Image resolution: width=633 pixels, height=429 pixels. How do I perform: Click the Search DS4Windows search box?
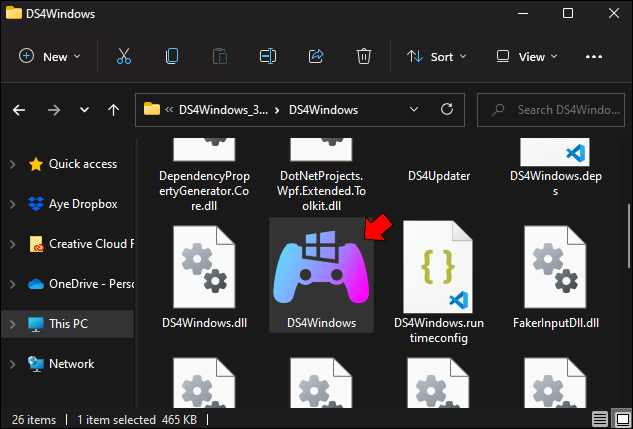(551, 110)
